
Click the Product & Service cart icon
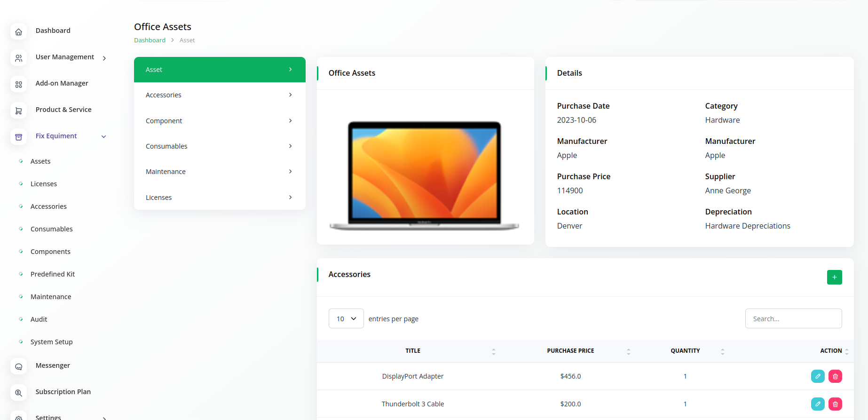18,111
